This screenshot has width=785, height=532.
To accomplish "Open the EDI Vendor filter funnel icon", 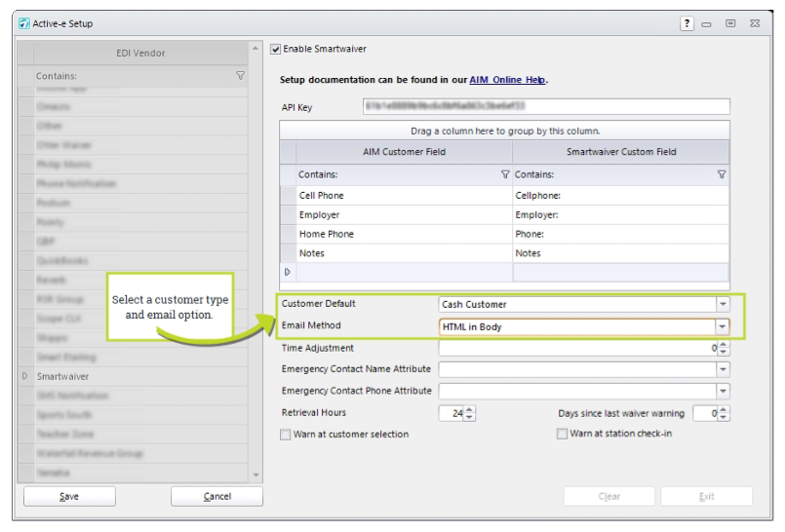I will pyautogui.click(x=240, y=75).
